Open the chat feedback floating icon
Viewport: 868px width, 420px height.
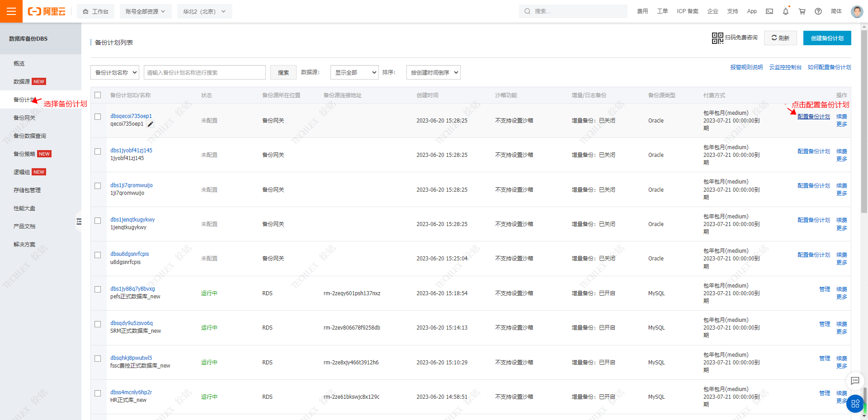pos(855,381)
